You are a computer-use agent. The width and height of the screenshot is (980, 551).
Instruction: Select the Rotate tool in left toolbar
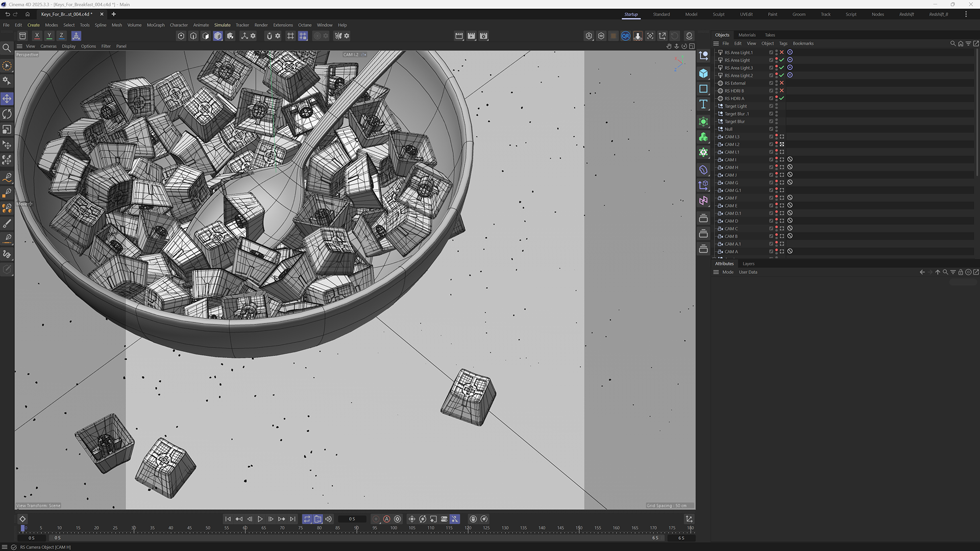click(7, 114)
